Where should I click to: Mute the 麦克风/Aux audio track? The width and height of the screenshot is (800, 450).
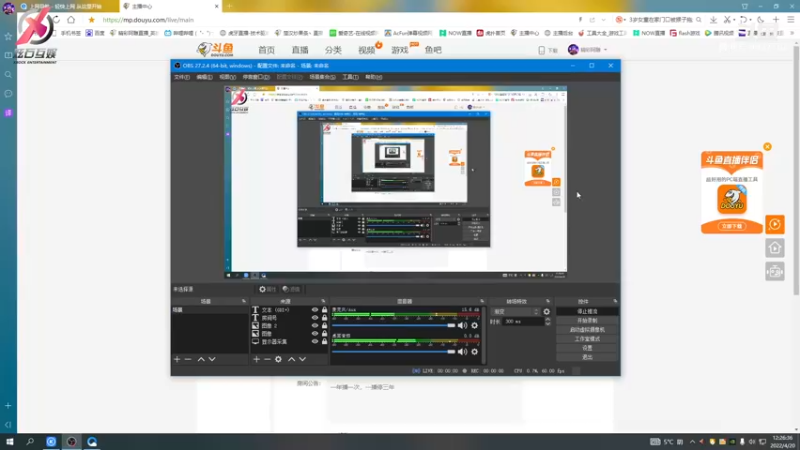462,326
